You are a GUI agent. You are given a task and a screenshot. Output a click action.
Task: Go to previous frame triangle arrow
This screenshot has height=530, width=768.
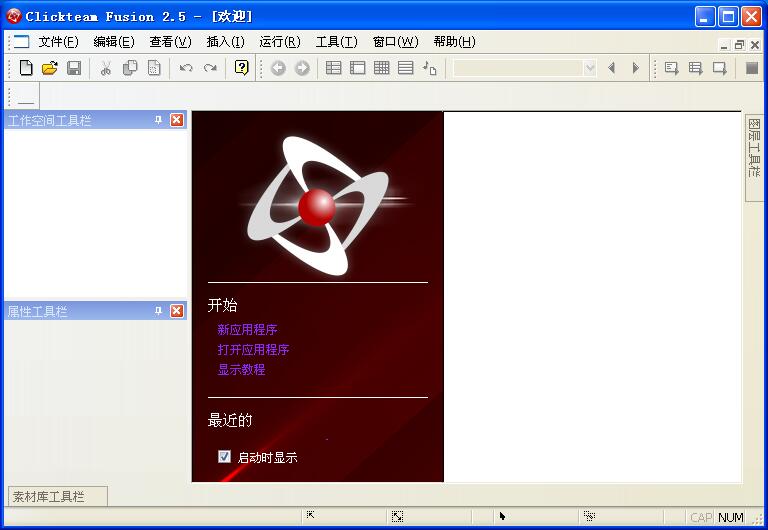[x=611, y=68]
